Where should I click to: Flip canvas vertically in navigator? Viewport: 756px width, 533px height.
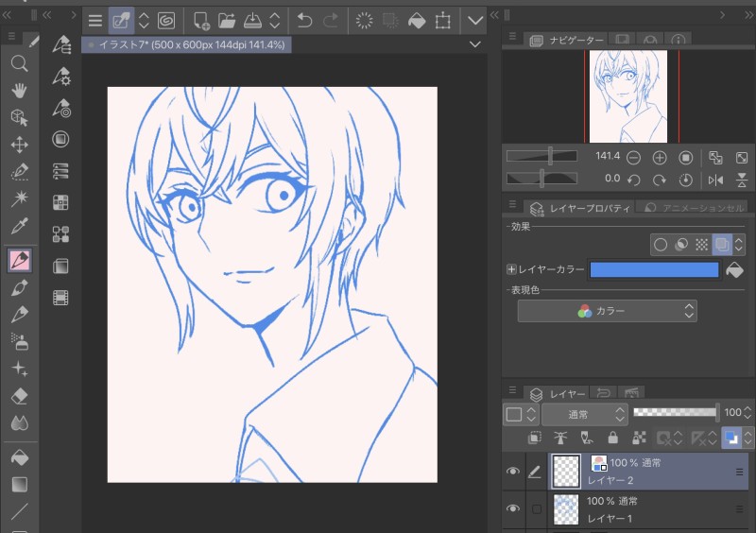[742, 180]
